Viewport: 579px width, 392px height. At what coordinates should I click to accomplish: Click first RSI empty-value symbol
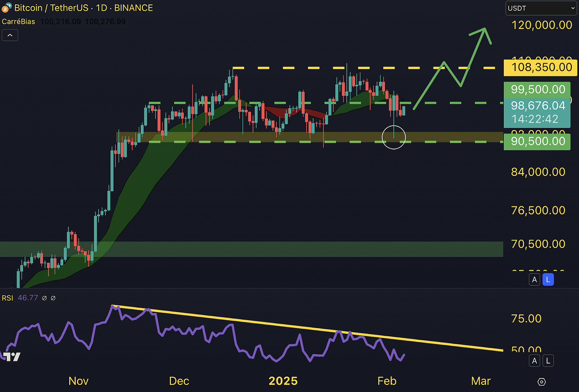tap(45, 298)
